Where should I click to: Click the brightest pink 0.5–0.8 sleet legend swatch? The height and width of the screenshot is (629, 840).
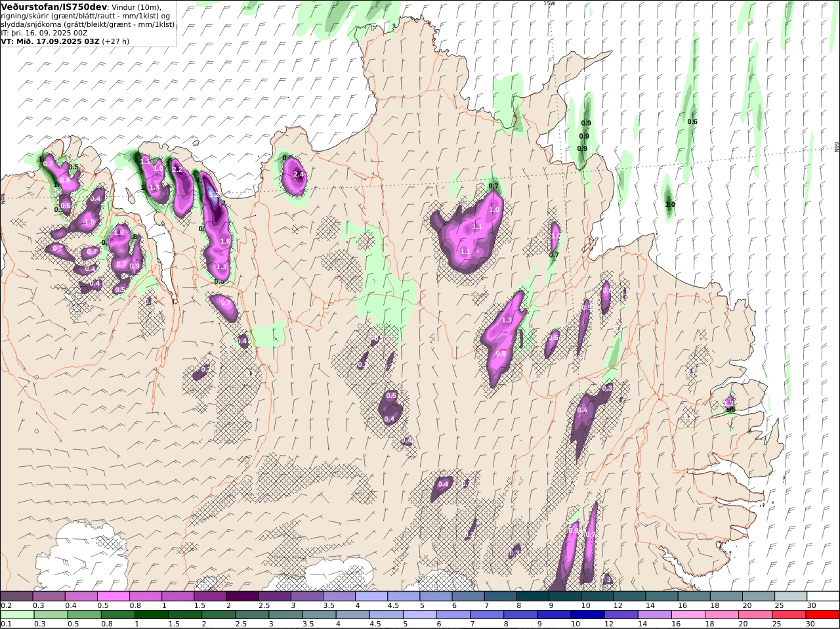(114, 596)
